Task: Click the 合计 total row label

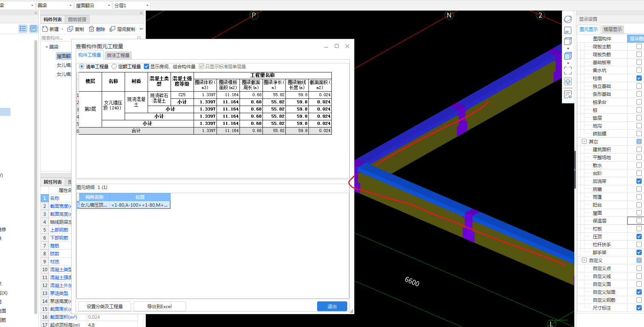Action: pyautogui.click(x=136, y=131)
